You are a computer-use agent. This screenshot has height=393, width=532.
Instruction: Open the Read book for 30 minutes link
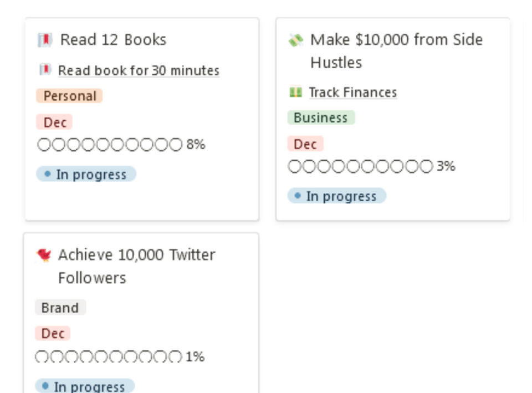point(139,70)
